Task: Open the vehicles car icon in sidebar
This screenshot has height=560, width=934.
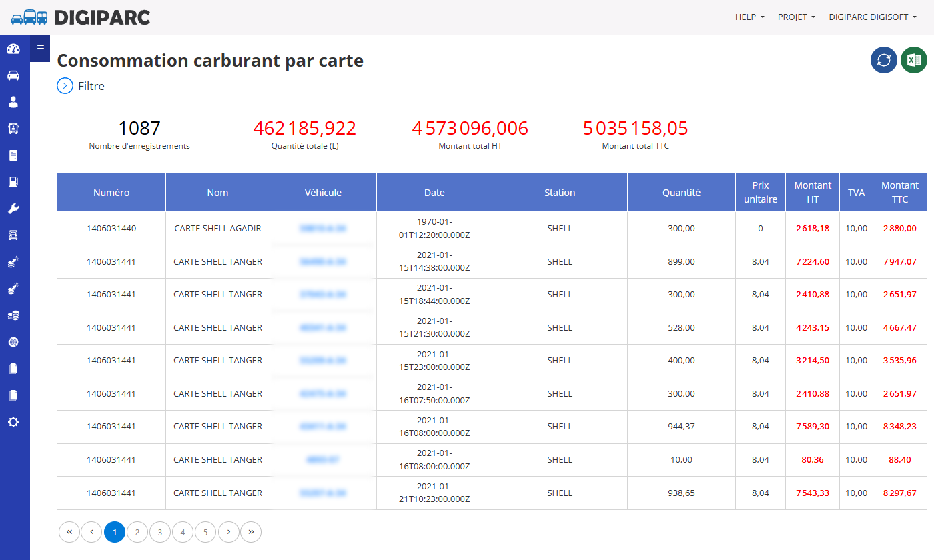Action: click(13, 75)
